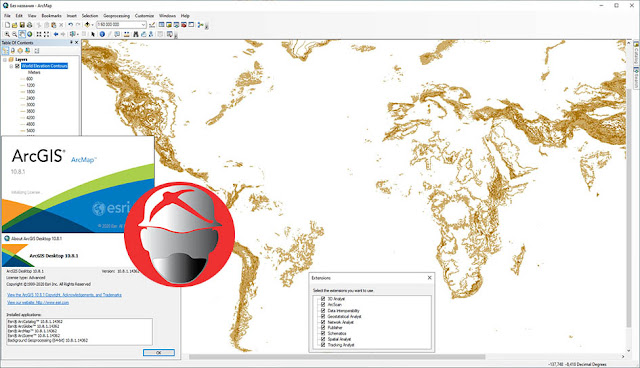Image resolution: width=640 pixels, height=368 pixels.
Task: Switch TOC to List By Source
Action: (x=13, y=51)
